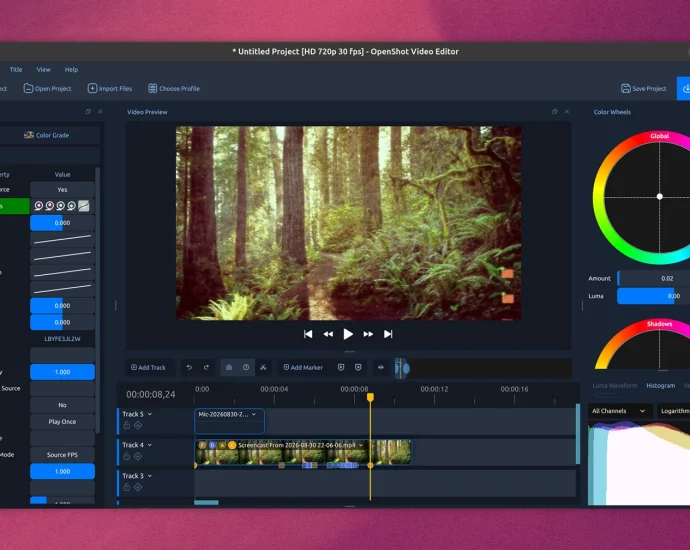Click the Add Marker button
This screenshot has height=550, width=690.
click(303, 367)
